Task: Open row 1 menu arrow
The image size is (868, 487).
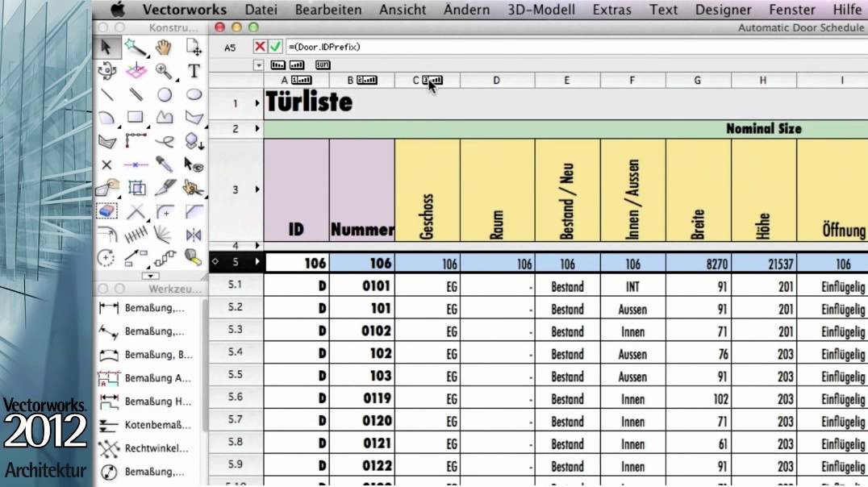Action: 257,103
